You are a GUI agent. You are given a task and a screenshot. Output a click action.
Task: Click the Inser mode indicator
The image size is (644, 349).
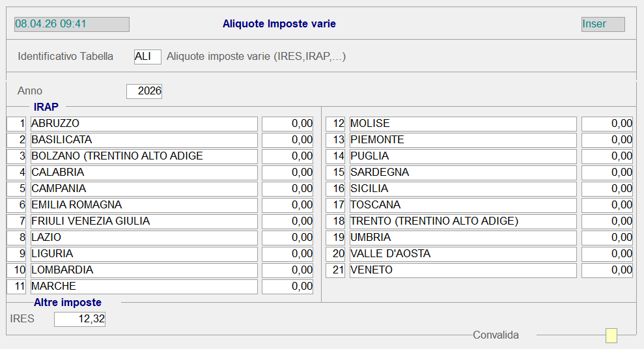click(603, 24)
